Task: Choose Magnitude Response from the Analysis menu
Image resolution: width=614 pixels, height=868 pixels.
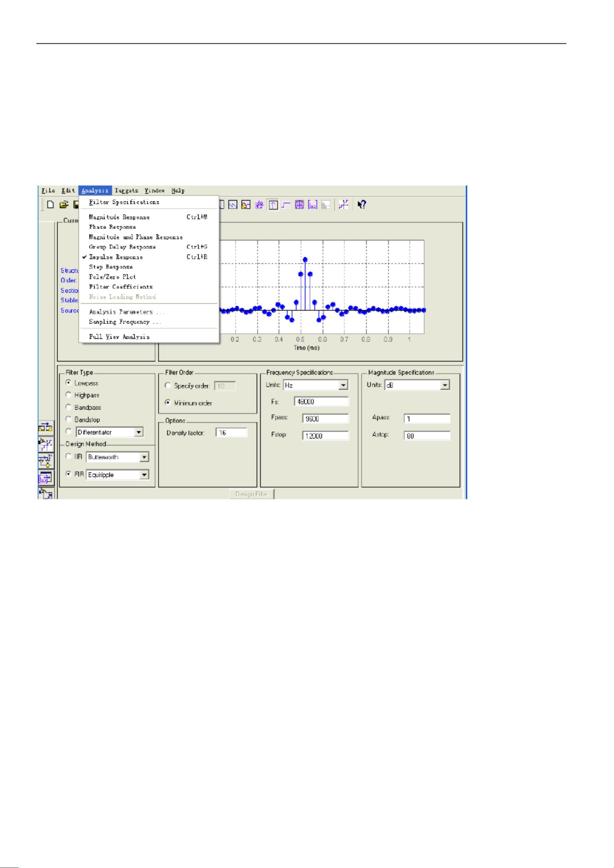Action: click(x=119, y=217)
